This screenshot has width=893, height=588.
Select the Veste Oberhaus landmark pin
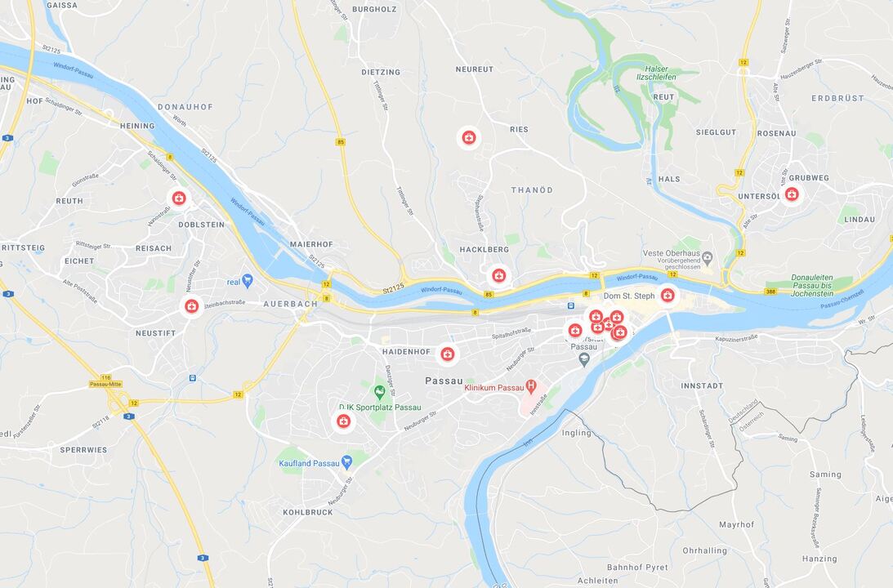[x=708, y=257]
